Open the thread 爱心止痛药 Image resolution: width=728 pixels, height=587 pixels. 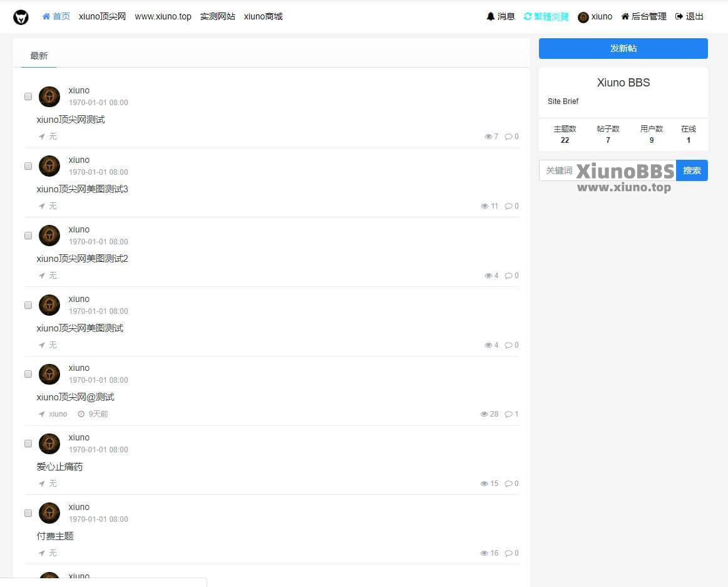pyautogui.click(x=59, y=467)
